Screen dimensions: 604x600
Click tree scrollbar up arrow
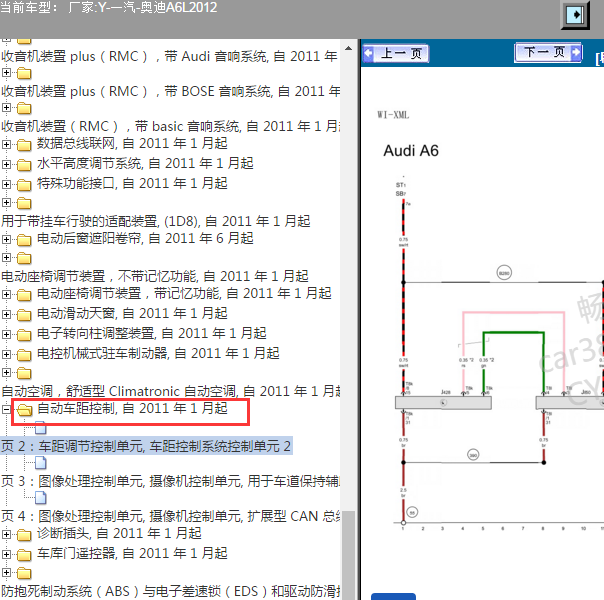coord(348,49)
